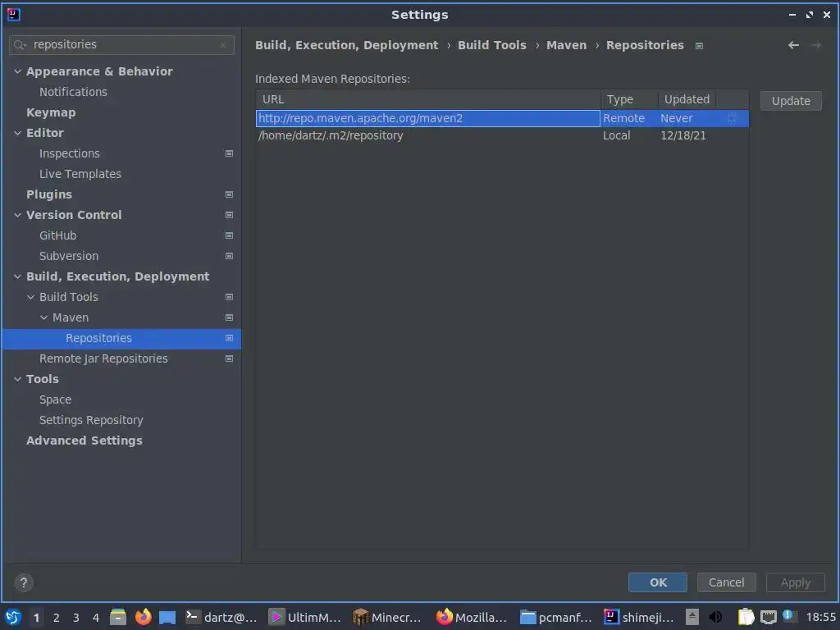Viewport: 840px width, 630px height.
Task: Open Live Templates settings
Action: (80, 174)
